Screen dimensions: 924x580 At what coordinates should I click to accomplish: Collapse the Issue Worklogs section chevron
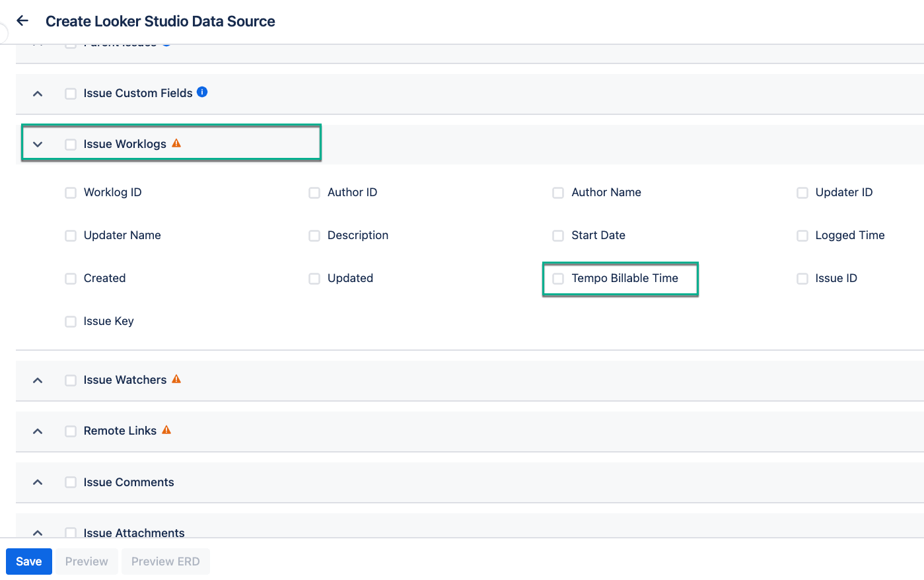(38, 144)
